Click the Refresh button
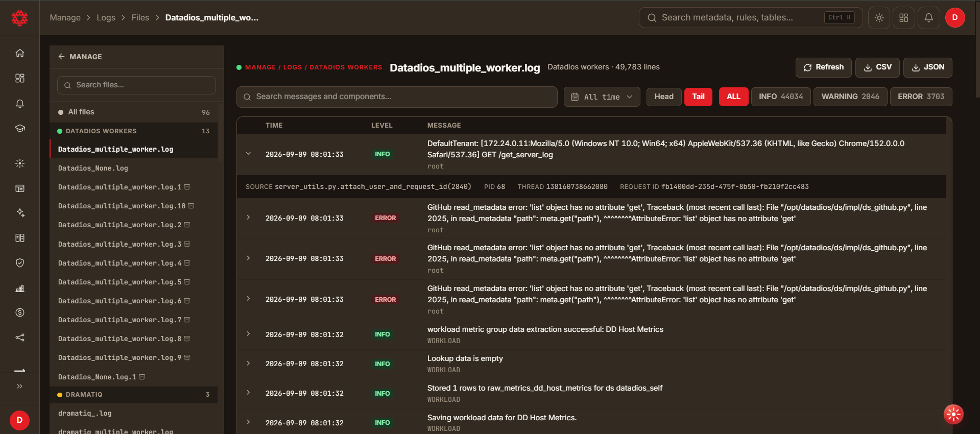The image size is (980, 434). click(x=823, y=67)
